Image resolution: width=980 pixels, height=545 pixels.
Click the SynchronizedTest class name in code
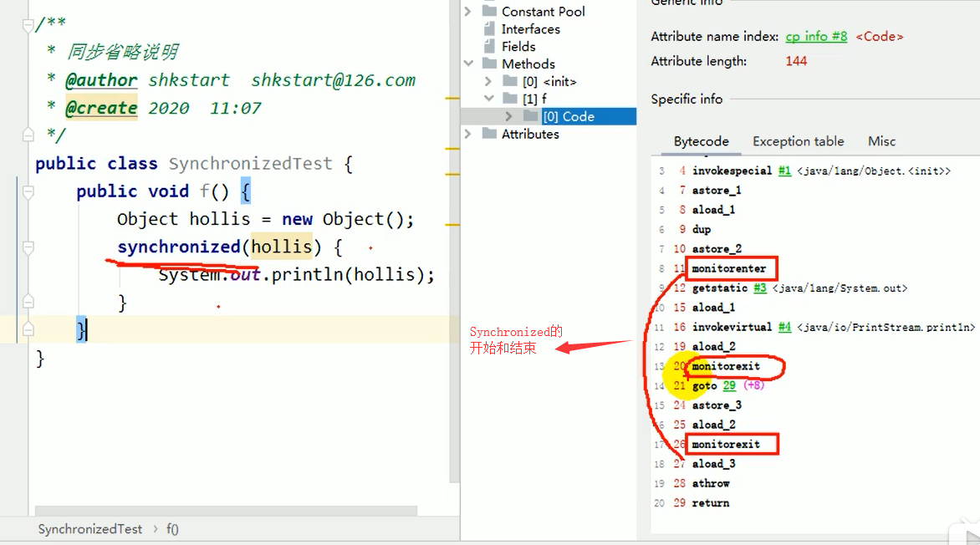point(250,163)
